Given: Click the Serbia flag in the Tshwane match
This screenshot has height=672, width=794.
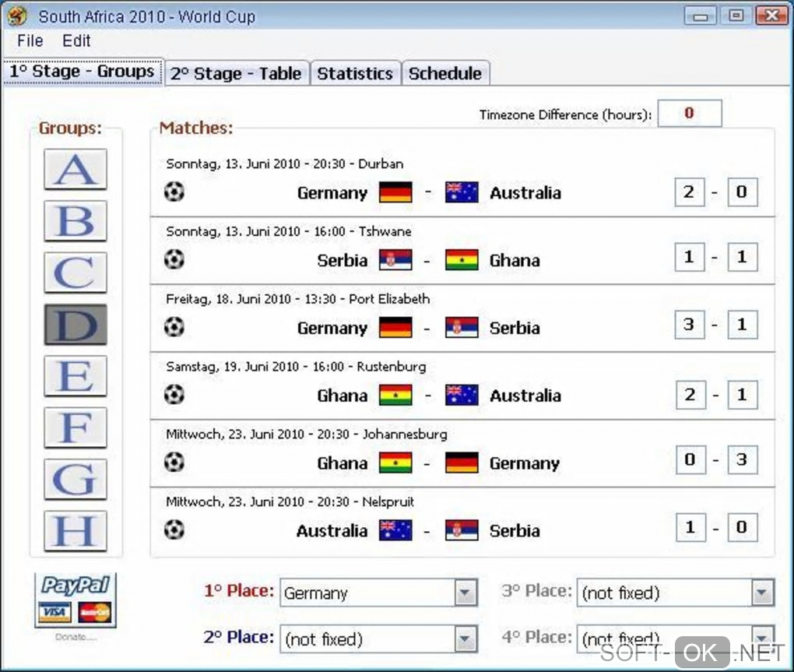Looking at the screenshot, I should (395, 260).
